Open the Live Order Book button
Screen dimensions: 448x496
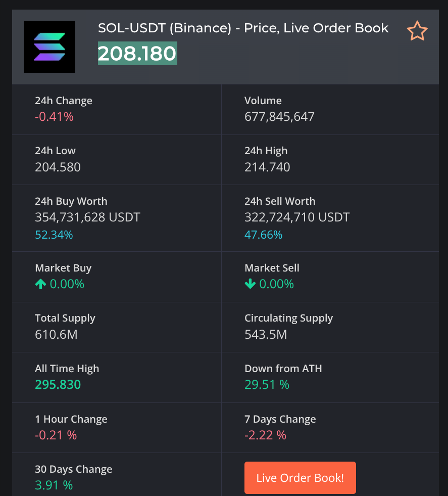point(300,478)
